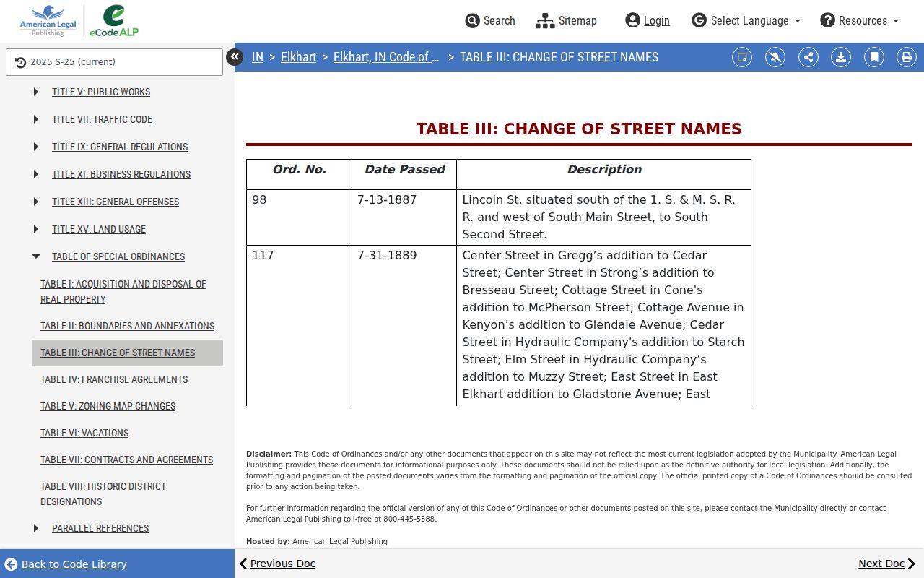924x578 pixels.
Task: Open Table II: Boundaries and Annexations
Action: [x=127, y=326]
